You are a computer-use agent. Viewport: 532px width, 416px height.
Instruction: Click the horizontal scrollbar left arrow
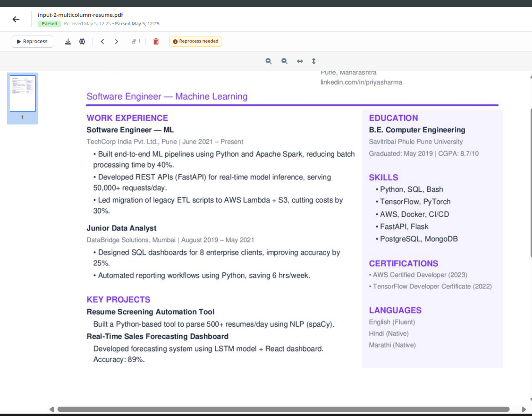click(51, 409)
